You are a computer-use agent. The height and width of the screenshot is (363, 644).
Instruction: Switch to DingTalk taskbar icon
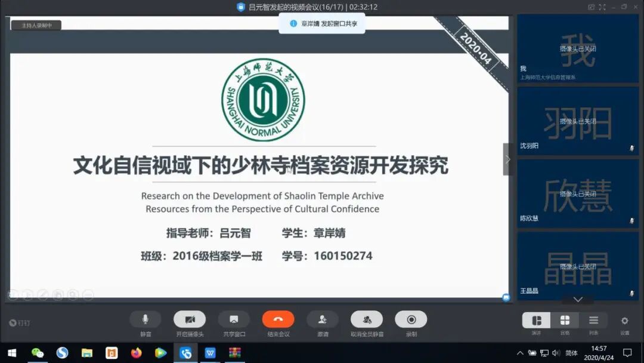click(185, 353)
